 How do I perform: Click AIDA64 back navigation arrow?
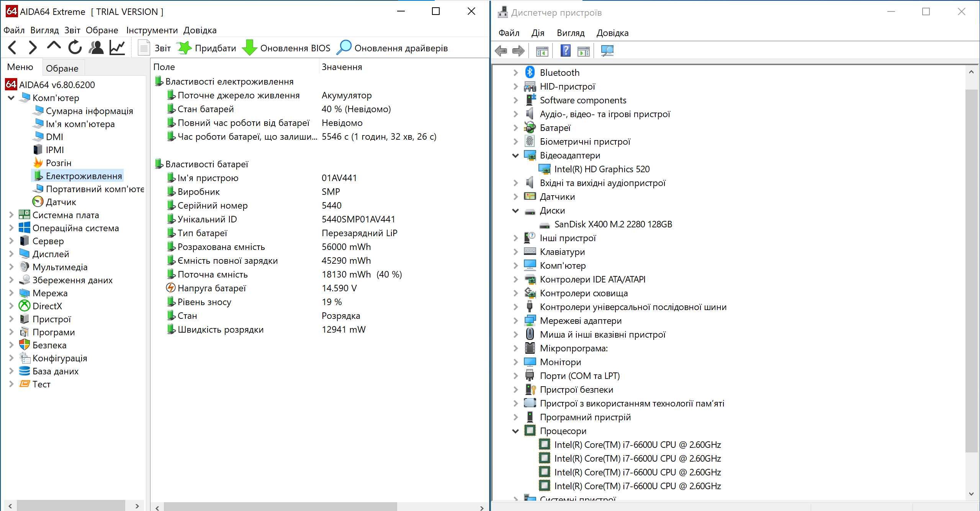12,47
